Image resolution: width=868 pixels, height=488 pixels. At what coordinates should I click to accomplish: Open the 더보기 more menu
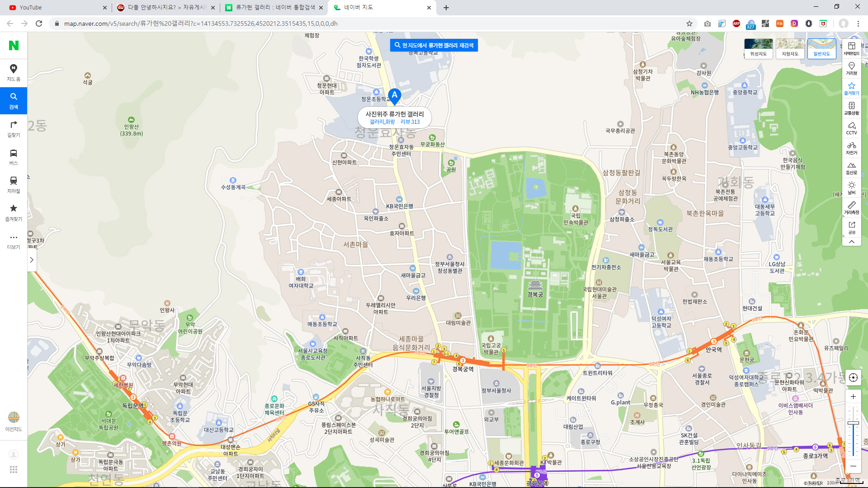coord(14,241)
